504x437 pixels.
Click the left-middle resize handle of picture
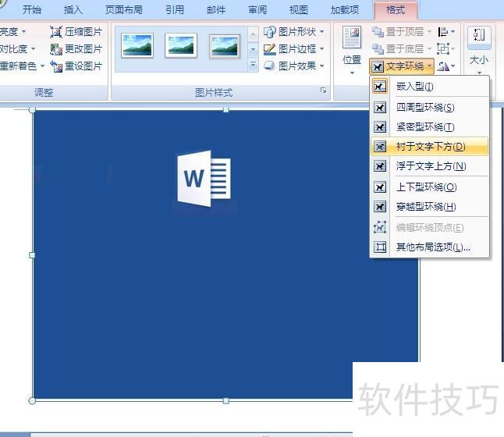[x=32, y=255]
